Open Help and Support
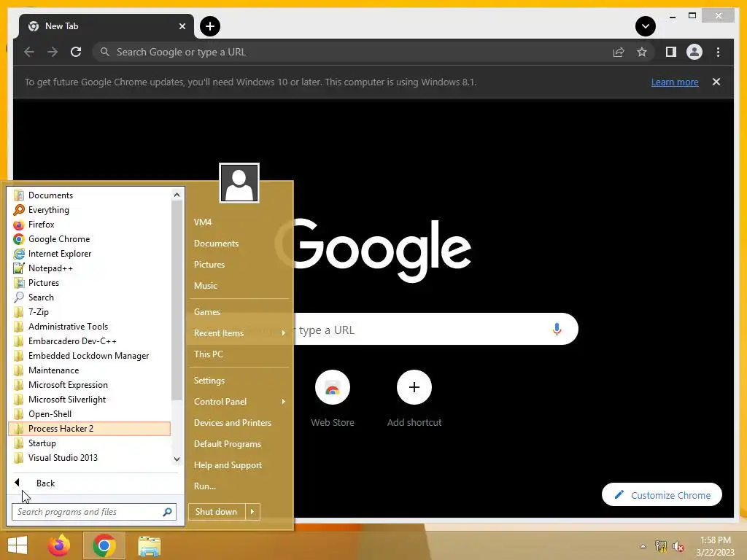This screenshot has height=560, width=747. pyautogui.click(x=239, y=465)
